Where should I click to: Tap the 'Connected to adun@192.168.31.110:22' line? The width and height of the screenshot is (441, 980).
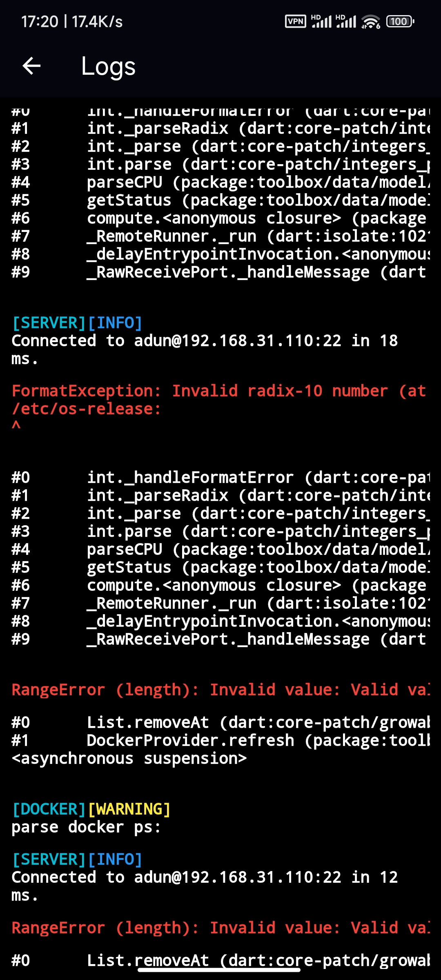(204, 340)
